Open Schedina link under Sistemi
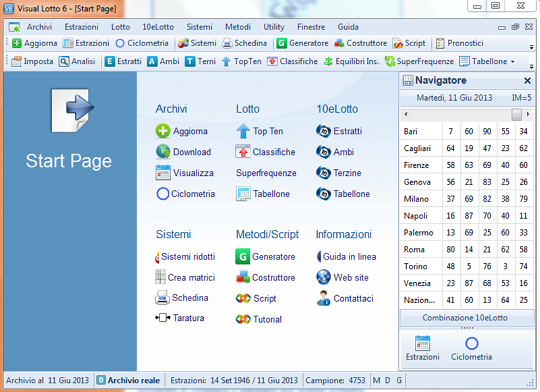The image size is (540, 392). tap(181, 298)
